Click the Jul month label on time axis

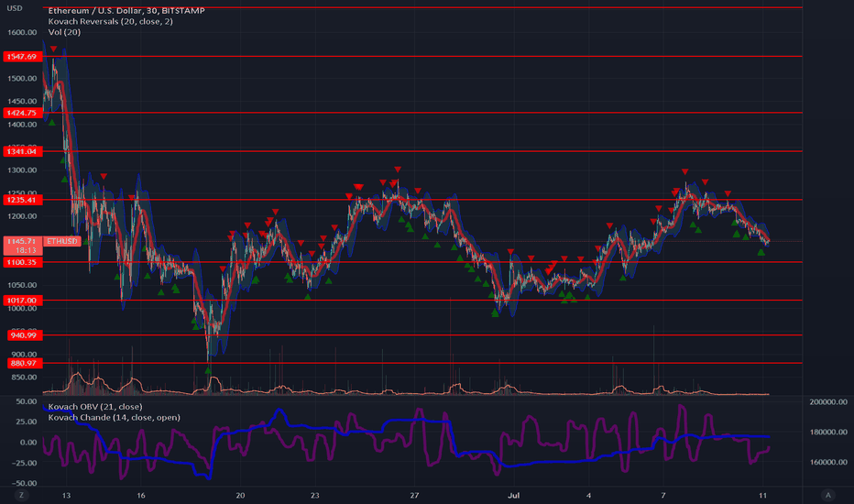coord(514,495)
